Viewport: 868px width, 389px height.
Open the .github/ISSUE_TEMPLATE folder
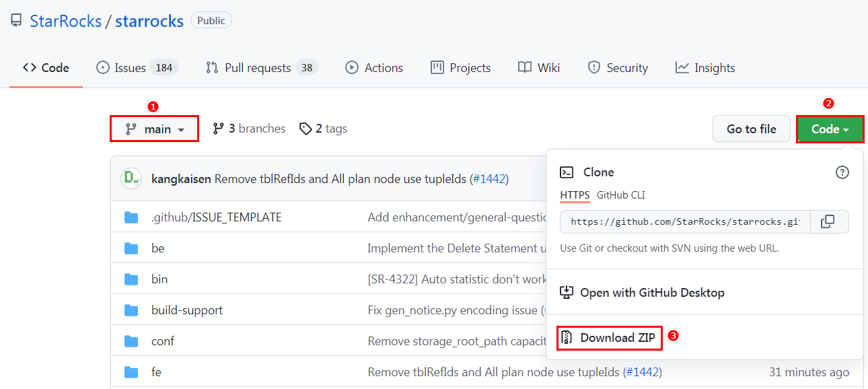pos(216,217)
